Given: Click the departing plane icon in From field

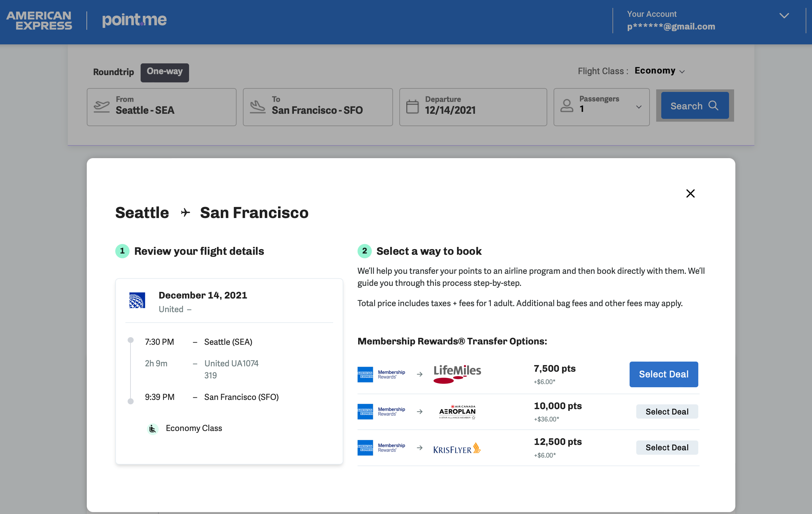Looking at the screenshot, I should 101,106.
